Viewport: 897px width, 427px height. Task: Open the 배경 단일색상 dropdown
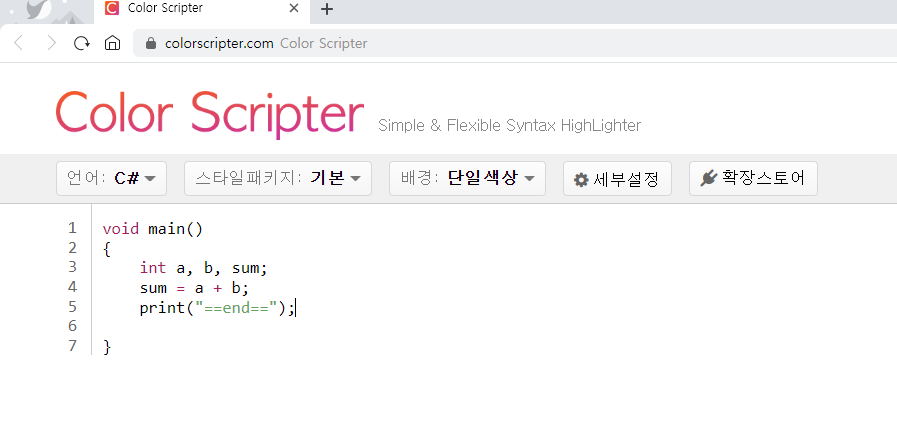coord(467,179)
